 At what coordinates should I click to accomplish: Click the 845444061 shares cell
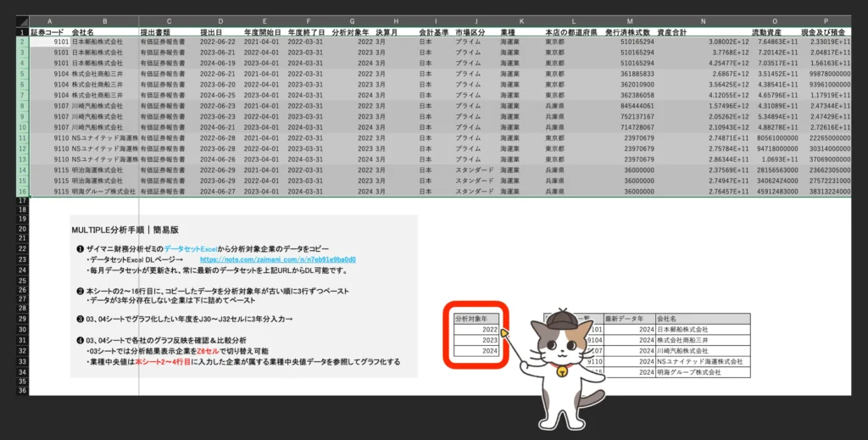[x=630, y=106]
